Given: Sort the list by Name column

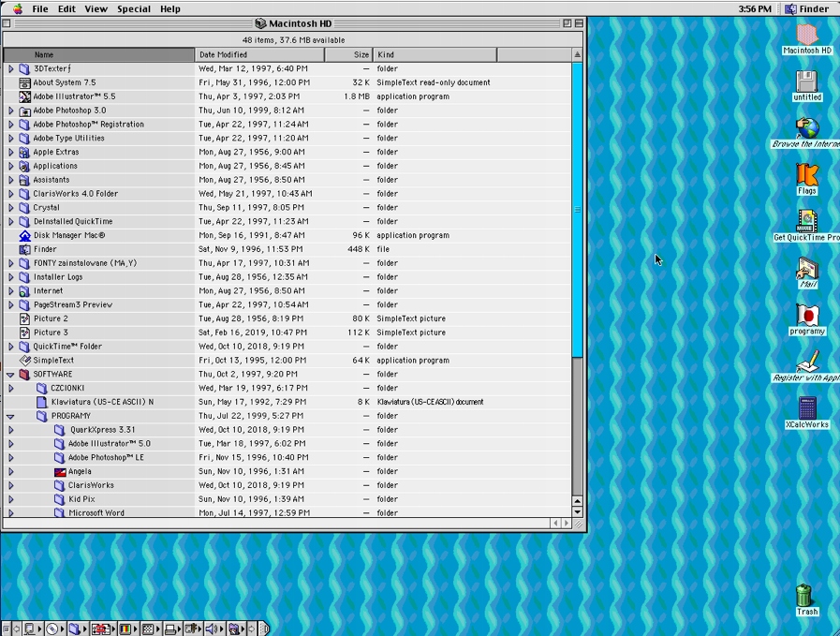Looking at the screenshot, I should [x=99, y=54].
